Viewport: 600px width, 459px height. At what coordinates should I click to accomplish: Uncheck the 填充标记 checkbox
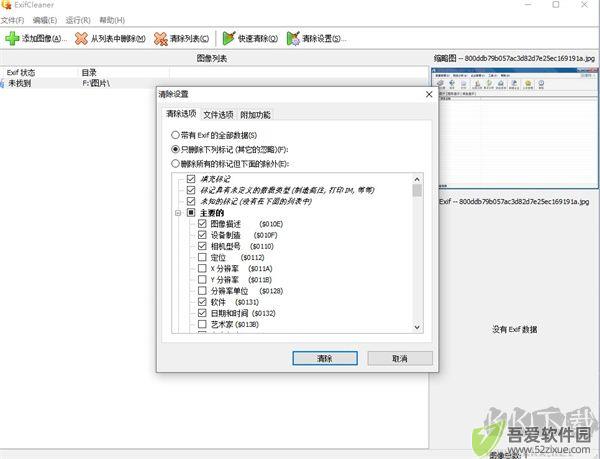191,179
